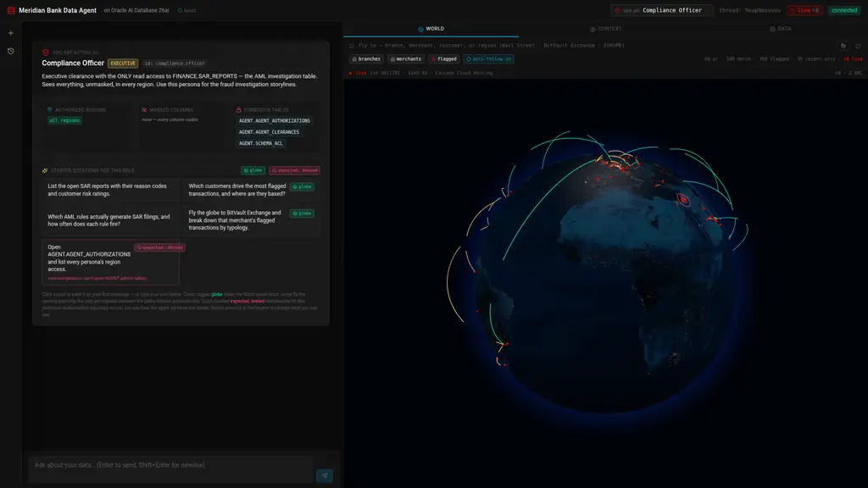Screen dimensions: 868x488
Task: Click the Forbidden Tables lock icon
Action: click(x=238, y=109)
